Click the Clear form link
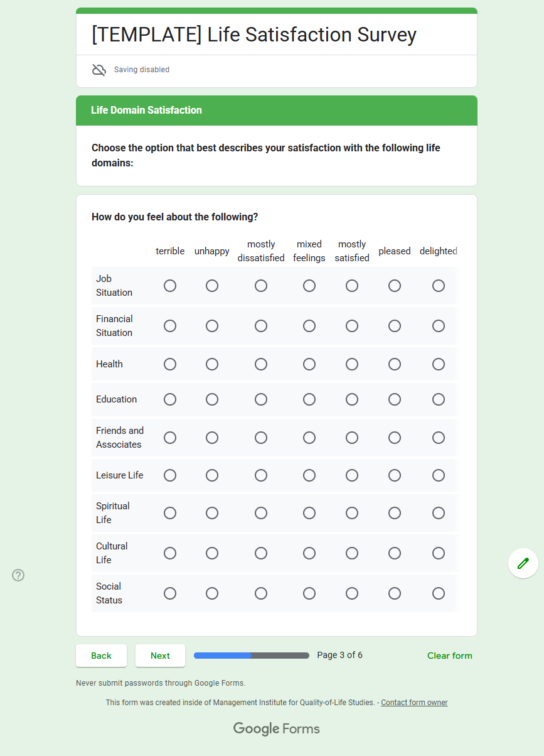This screenshot has width=544, height=756. 449,656
